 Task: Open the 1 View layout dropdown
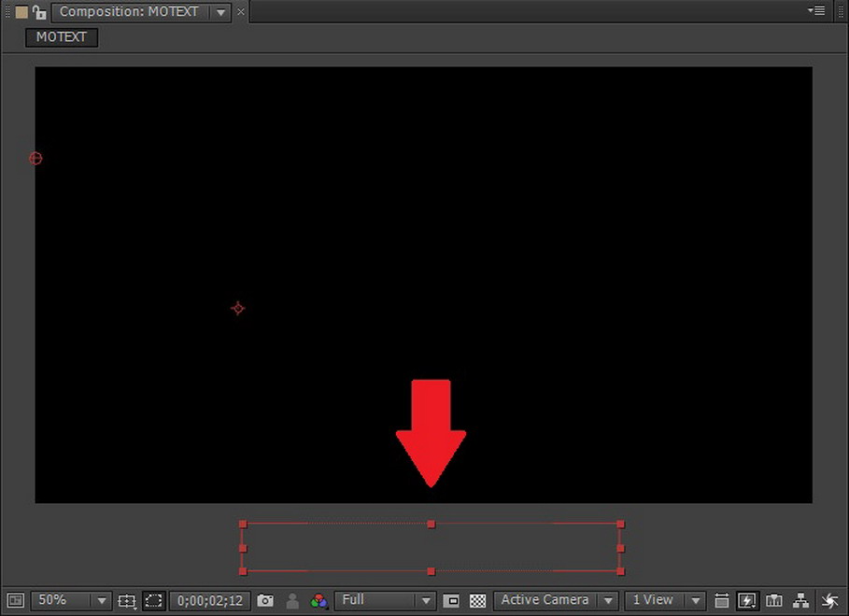click(x=665, y=600)
